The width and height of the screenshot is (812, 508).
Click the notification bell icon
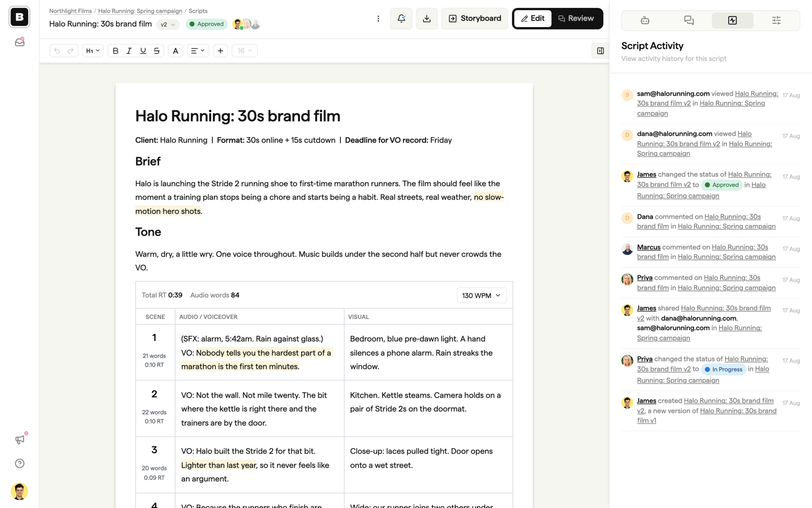coord(401,19)
